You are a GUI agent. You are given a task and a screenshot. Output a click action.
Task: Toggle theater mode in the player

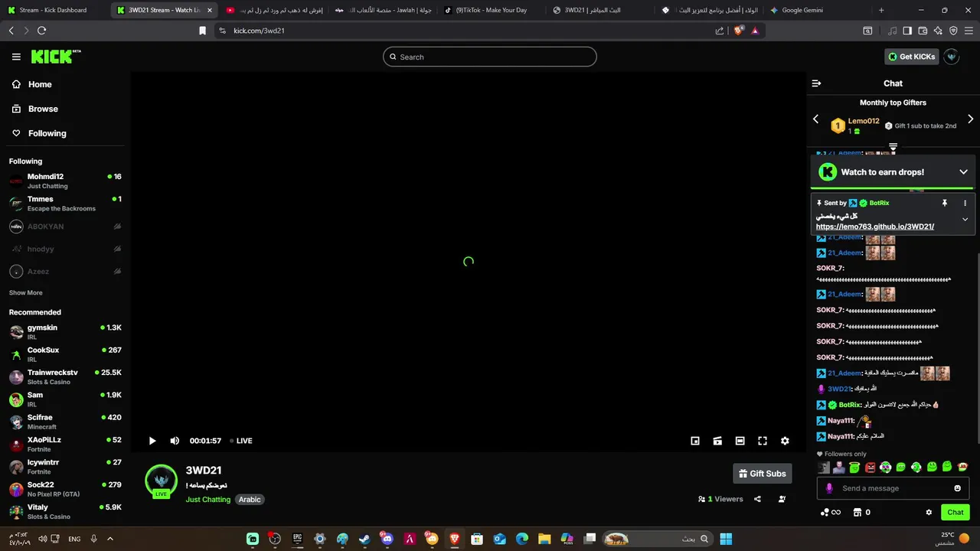click(x=740, y=441)
